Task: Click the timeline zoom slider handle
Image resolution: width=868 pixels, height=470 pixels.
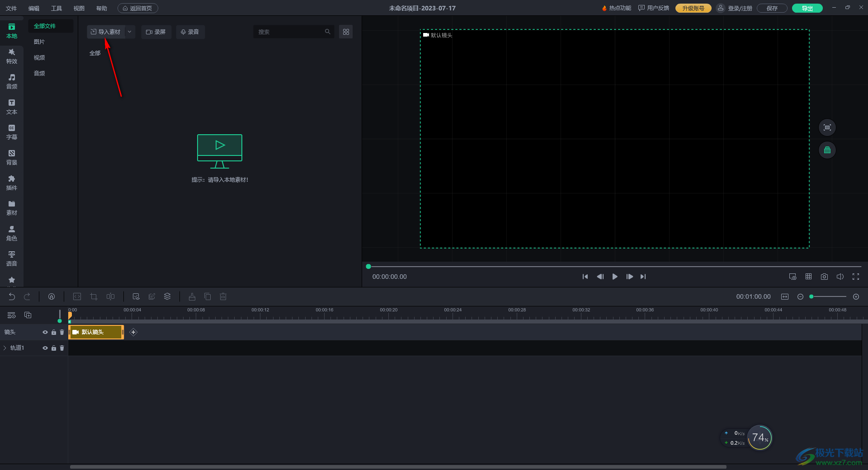Action: tap(811, 296)
